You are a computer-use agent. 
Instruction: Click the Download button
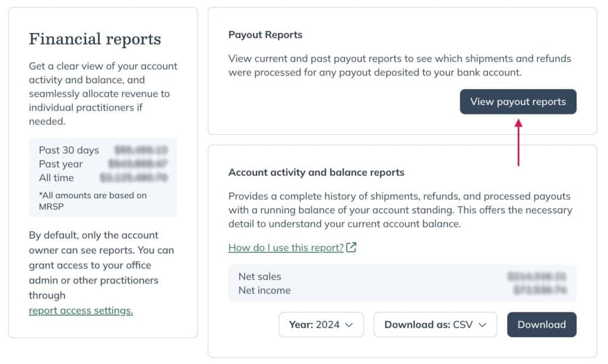point(541,324)
